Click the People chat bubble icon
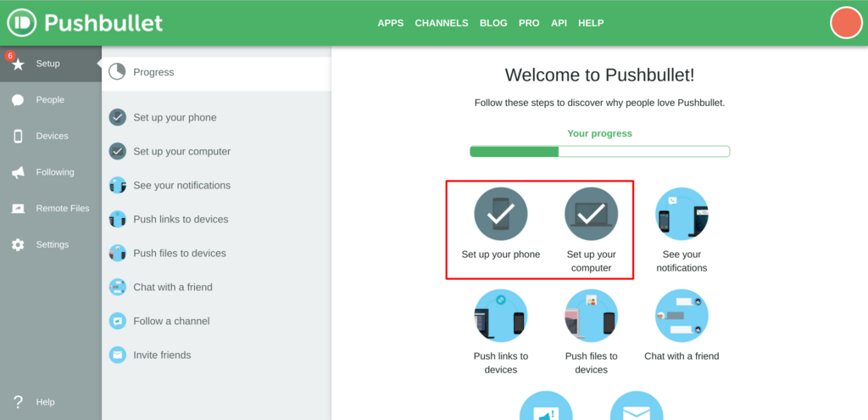This screenshot has height=420, width=868. coord(19,100)
